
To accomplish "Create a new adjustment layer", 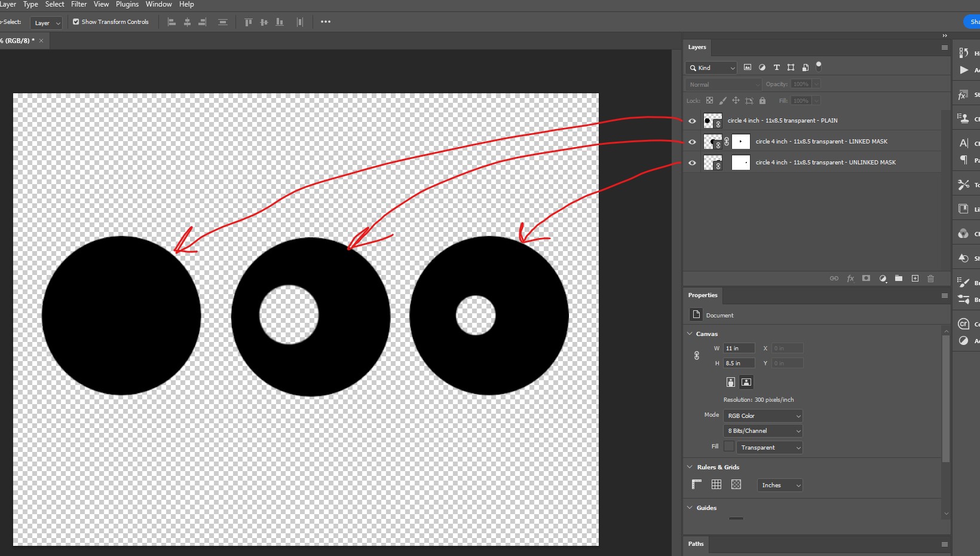I will (x=883, y=279).
